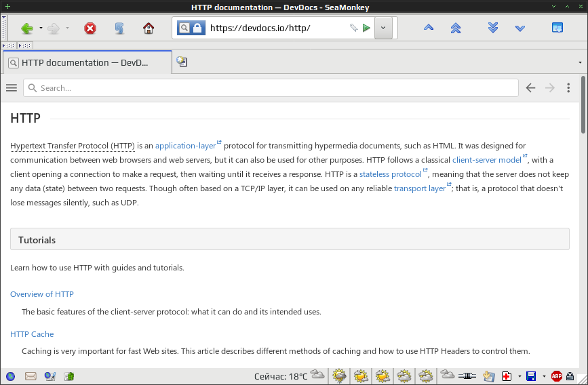Open Navigator via the status bar globe icon
This screenshot has width=588, height=385.
click(10, 376)
